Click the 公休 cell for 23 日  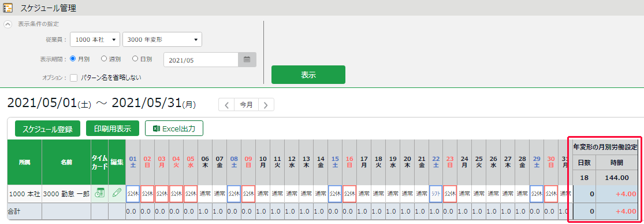point(451,193)
